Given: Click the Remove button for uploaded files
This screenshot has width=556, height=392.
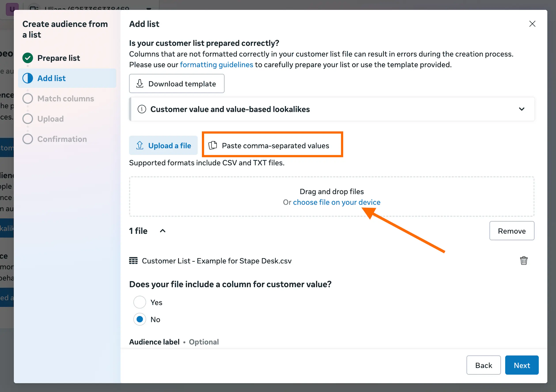Looking at the screenshot, I should point(512,231).
